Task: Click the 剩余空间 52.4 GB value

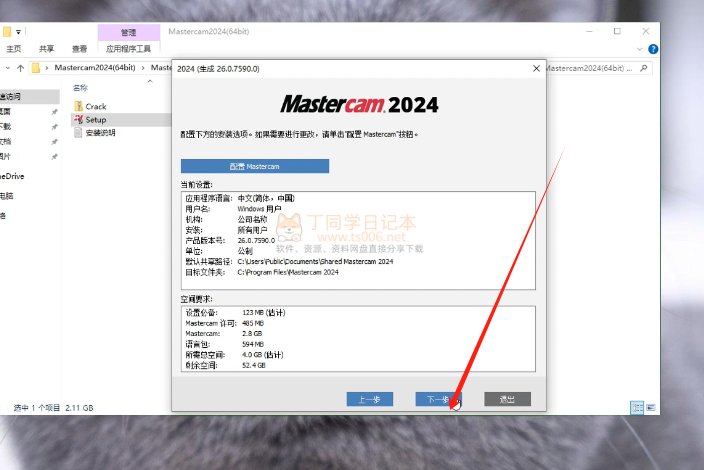Action: coord(254,365)
